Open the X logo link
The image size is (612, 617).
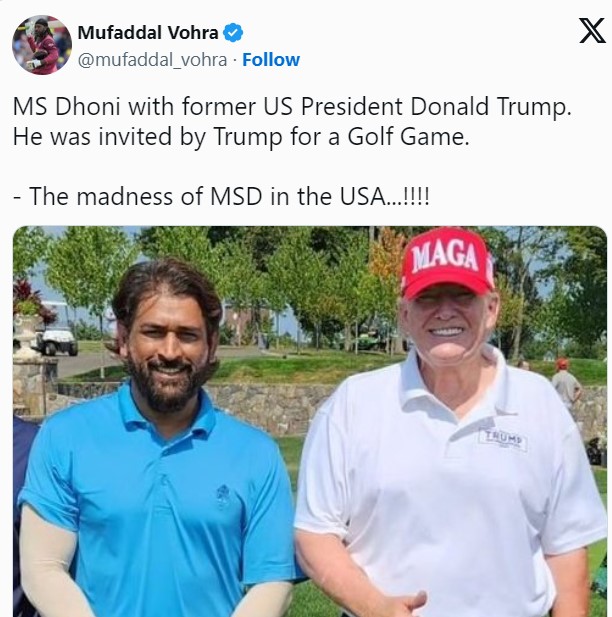tap(592, 30)
